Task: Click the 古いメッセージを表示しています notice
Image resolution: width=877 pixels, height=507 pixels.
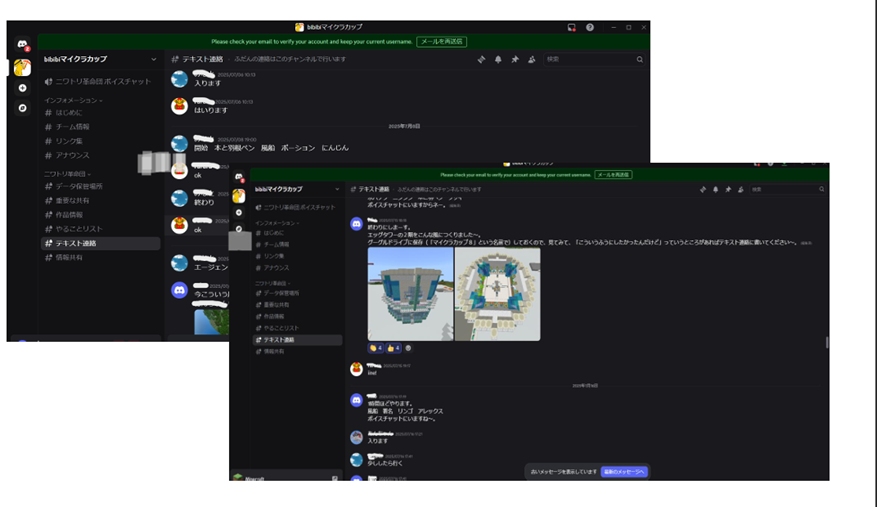Action: [563, 472]
